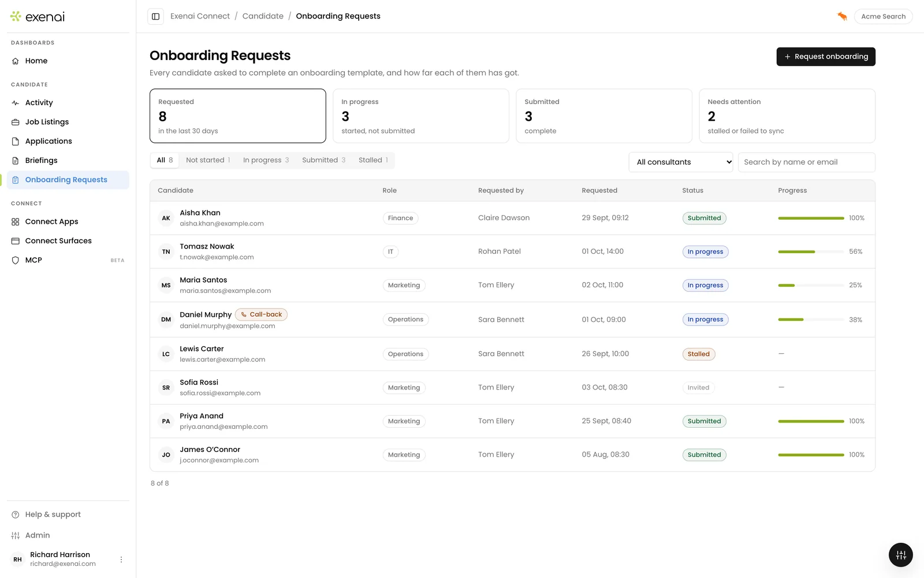Screen dimensions: 924x578
Task: Click Lewis Carter's Stalled status badge
Action: tap(699, 354)
